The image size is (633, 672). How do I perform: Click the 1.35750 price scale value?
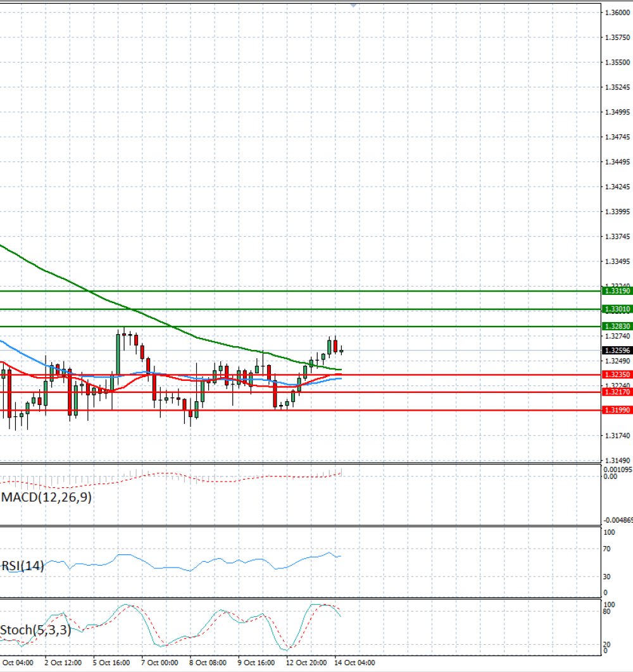tap(618, 38)
